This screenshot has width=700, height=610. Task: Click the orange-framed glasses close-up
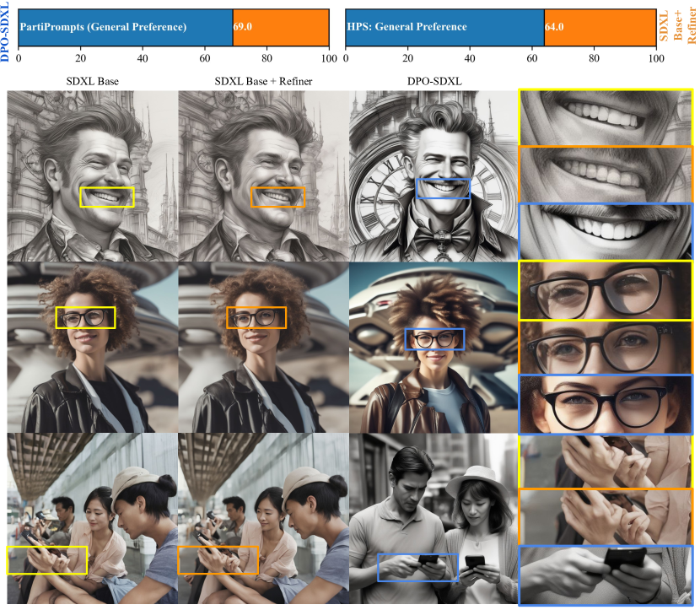[606, 348]
